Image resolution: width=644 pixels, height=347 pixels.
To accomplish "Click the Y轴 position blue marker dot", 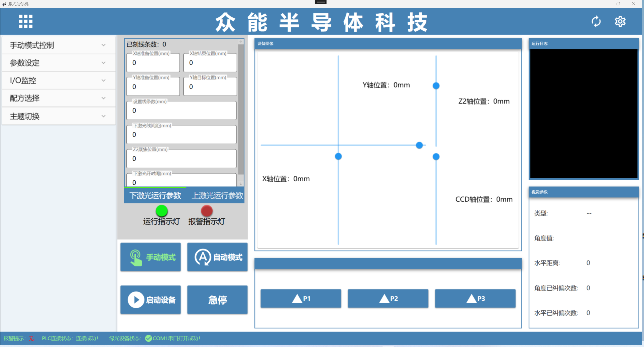I will (436, 86).
